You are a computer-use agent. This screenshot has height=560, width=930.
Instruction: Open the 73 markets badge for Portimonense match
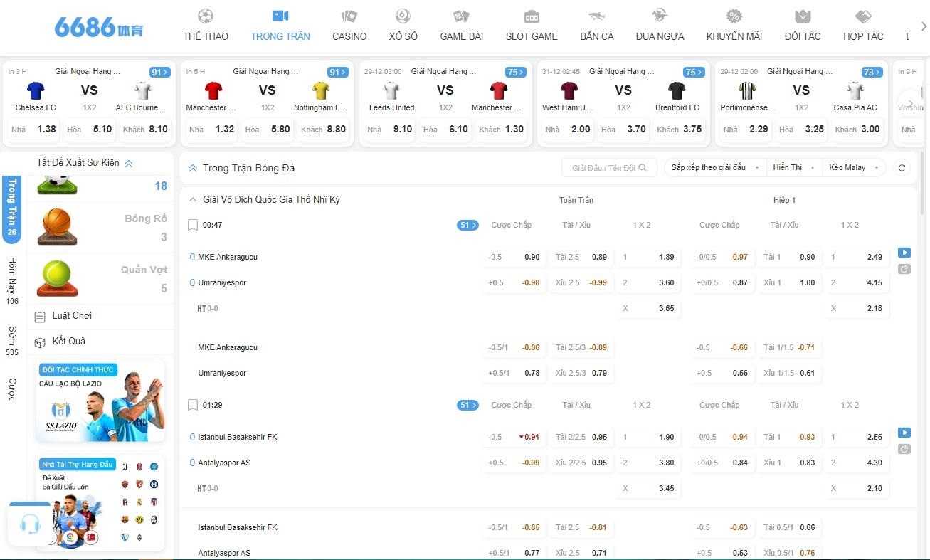pyautogui.click(x=872, y=72)
